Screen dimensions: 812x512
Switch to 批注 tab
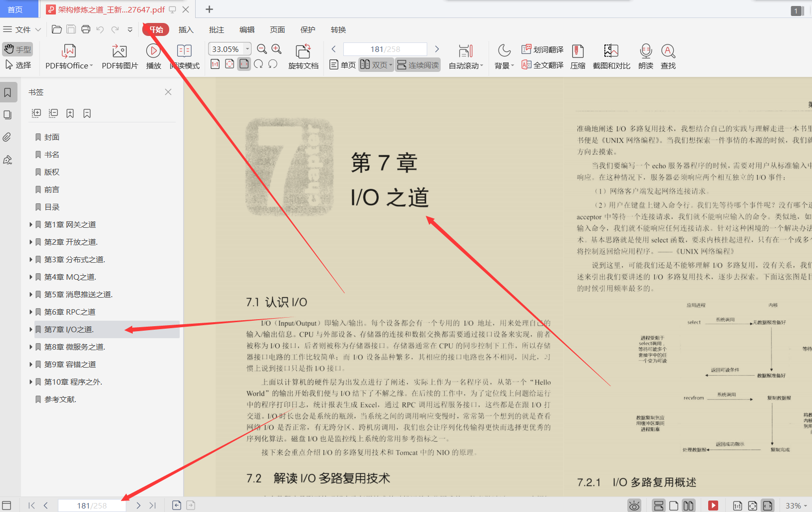[217, 30]
